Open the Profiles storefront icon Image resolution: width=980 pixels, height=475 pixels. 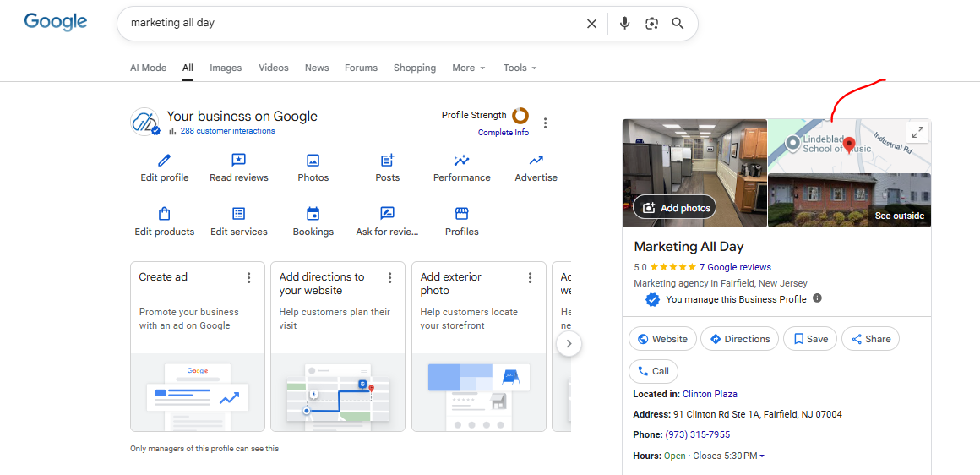(x=462, y=214)
